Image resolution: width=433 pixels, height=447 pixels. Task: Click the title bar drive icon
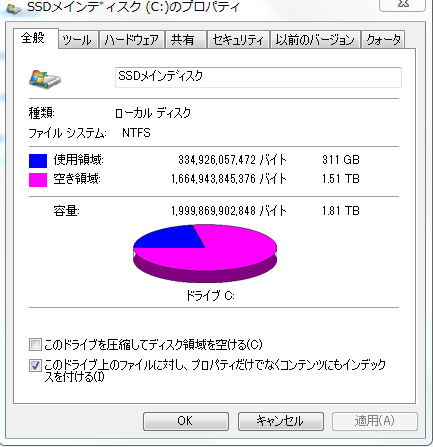click(x=14, y=9)
